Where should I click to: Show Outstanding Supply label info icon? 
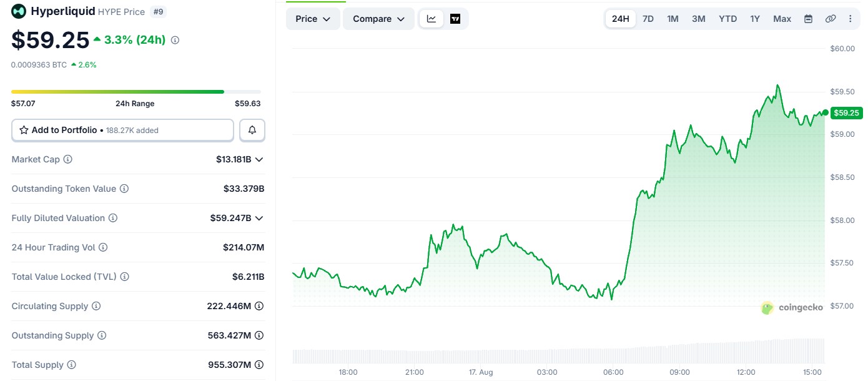pos(102,335)
